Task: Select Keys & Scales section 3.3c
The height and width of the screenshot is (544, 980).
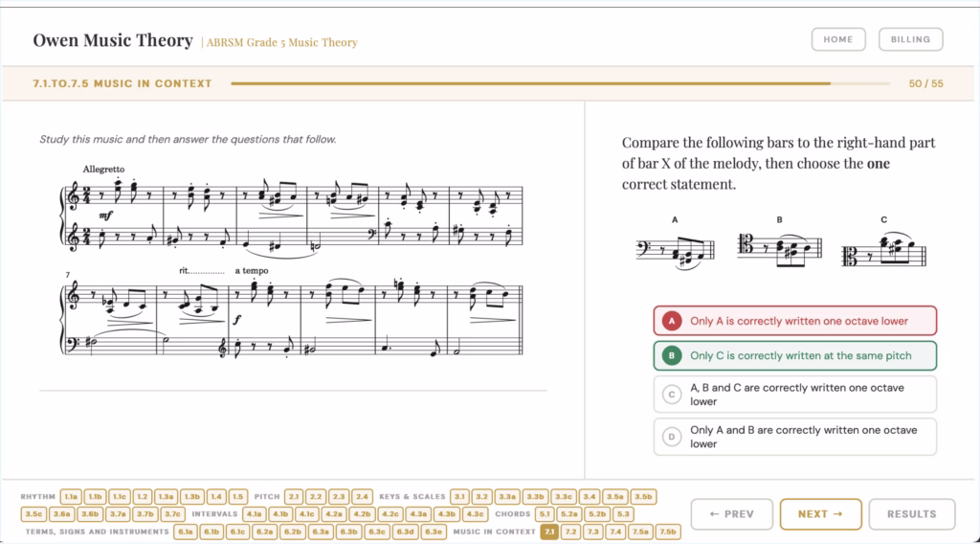Action: coord(563,496)
